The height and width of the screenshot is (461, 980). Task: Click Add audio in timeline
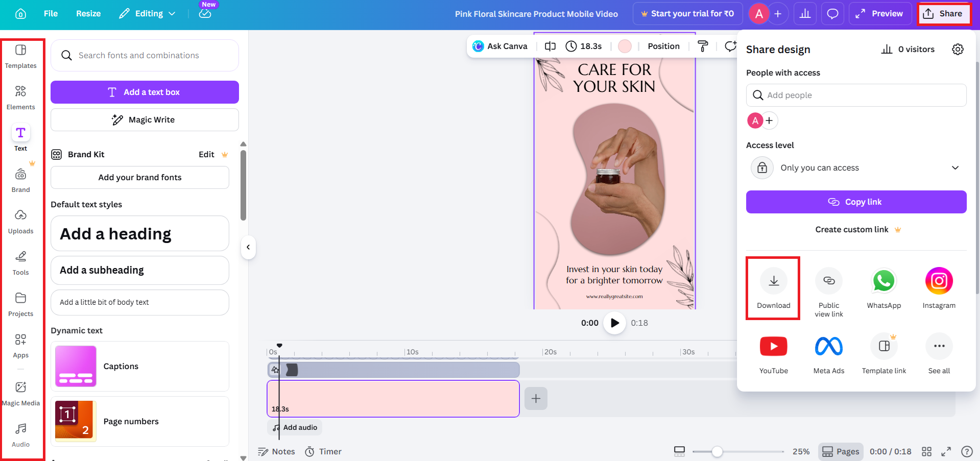click(295, 427)
